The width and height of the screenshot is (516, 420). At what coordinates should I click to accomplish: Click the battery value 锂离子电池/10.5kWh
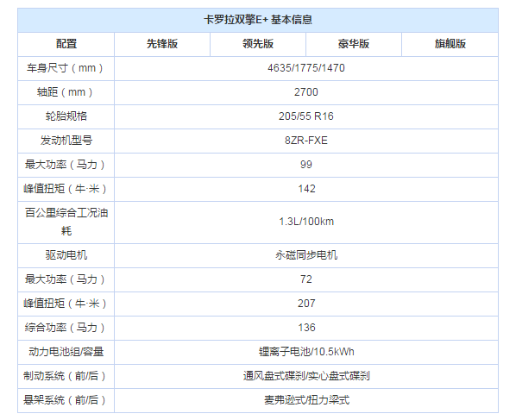click(306, 352)
